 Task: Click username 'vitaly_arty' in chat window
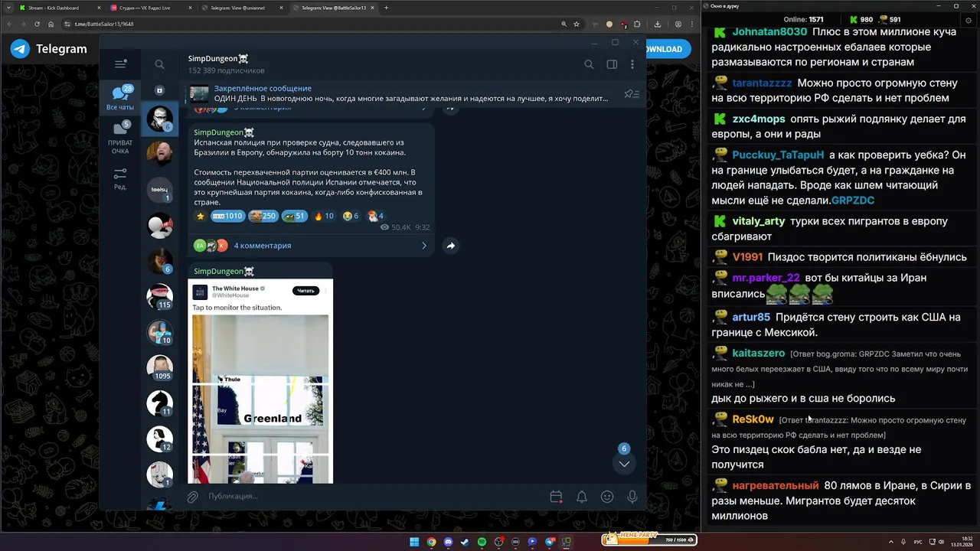759,221
